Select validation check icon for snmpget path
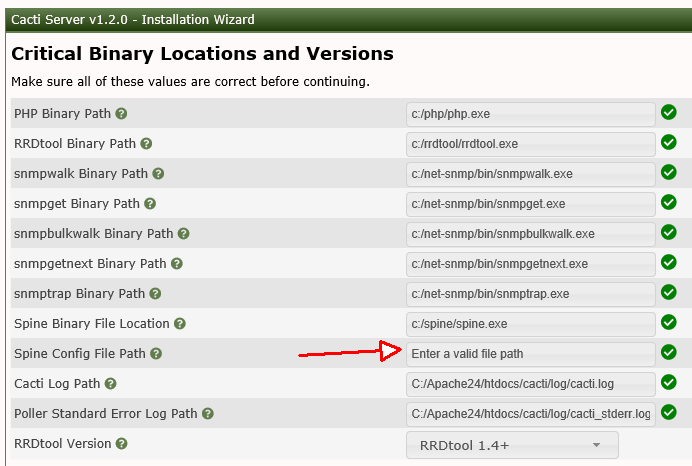692x466 pixels. (x=669, y=203)
